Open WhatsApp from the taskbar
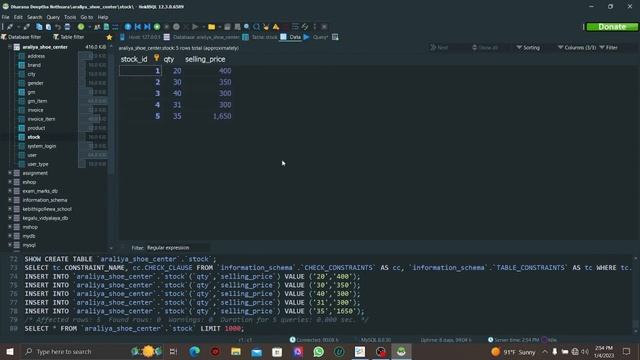 tap(318, 351)
